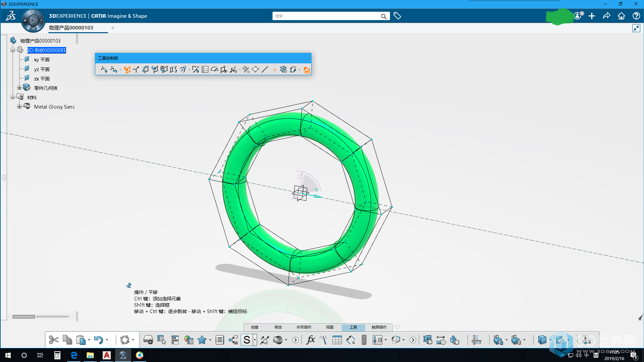Click the Help question mark icon
Image resolution: width=644 pixels, height=362 pixels.
(x=636, y=16)
